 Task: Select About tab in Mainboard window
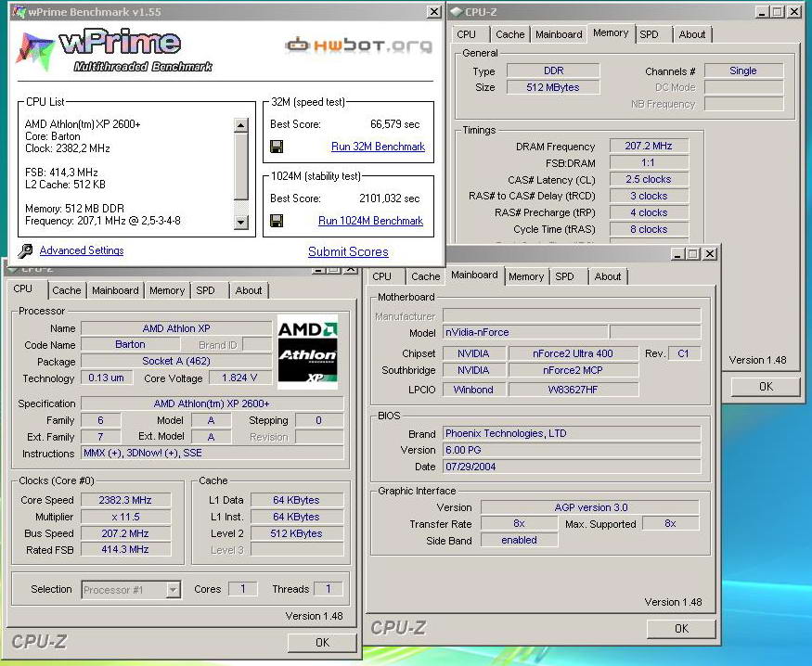[608, 276]
